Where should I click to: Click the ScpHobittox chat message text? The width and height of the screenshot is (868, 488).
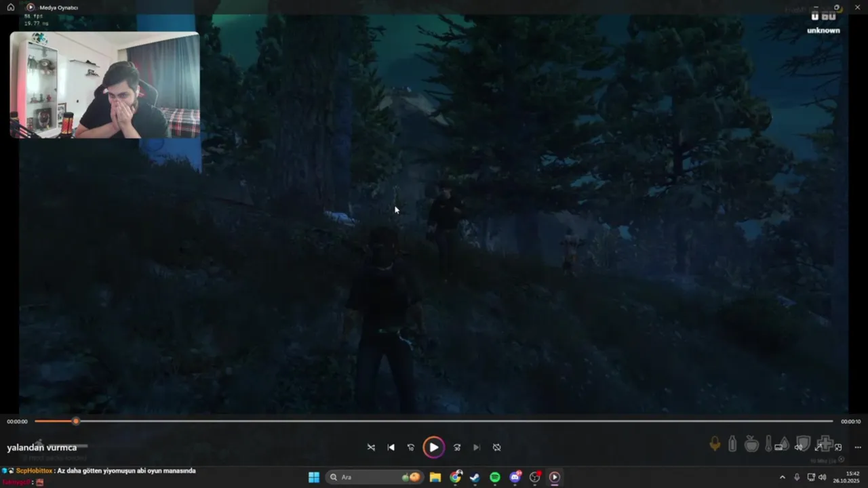point(126,470)
